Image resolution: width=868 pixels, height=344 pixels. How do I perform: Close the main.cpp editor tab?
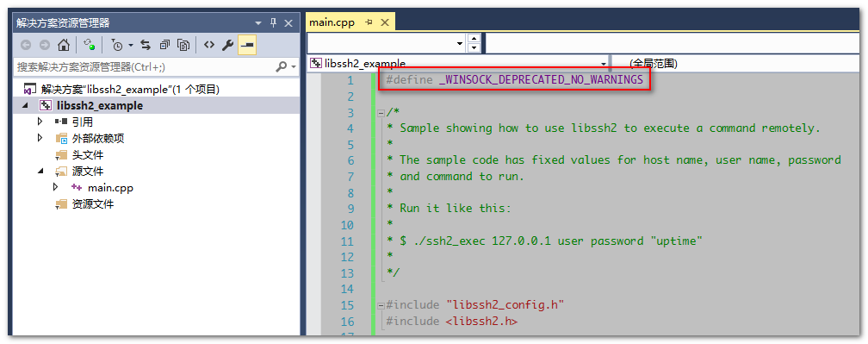coord(385,22)
